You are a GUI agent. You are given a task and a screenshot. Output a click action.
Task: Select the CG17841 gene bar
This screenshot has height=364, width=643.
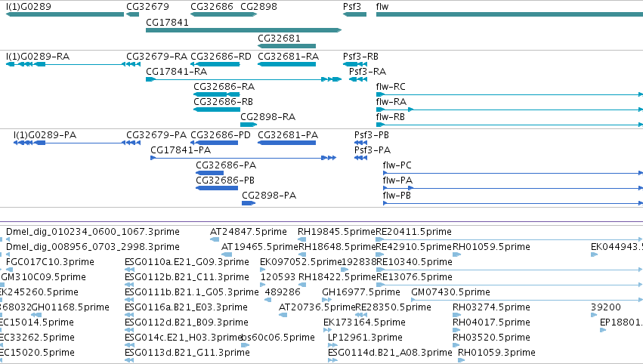pos(243,30)
